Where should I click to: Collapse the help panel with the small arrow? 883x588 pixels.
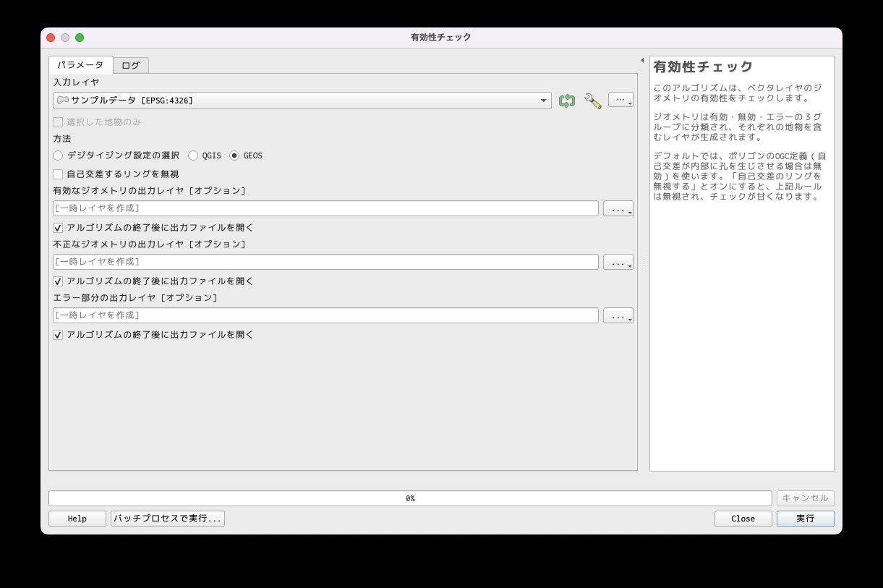[x=642, y=60]
